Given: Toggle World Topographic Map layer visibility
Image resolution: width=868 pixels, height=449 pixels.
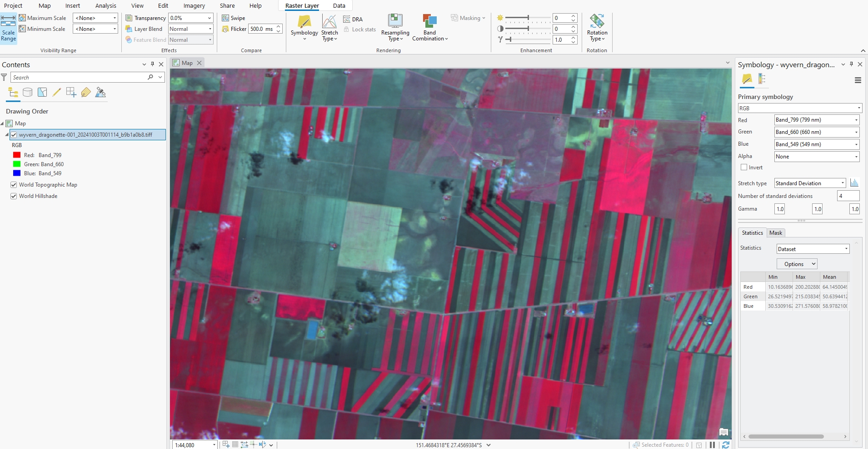Looking at the screenshot, I should click(14, 185).
